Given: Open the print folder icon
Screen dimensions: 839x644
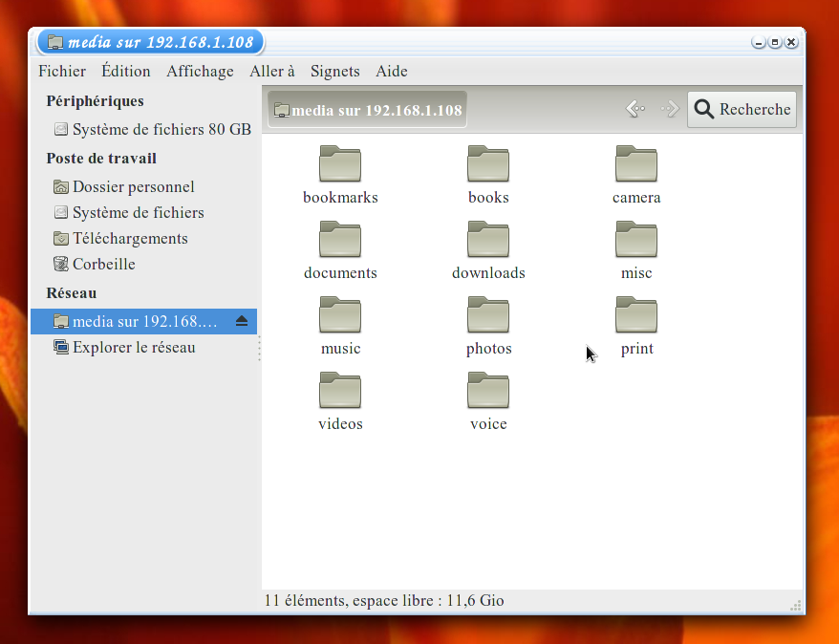Looking at the screenshot, I should tap(636, 314).
